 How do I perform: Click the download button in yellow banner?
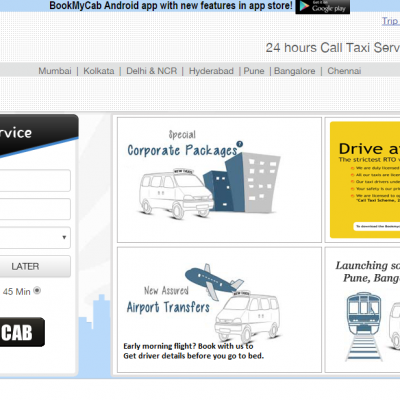[x=377, y=226]
